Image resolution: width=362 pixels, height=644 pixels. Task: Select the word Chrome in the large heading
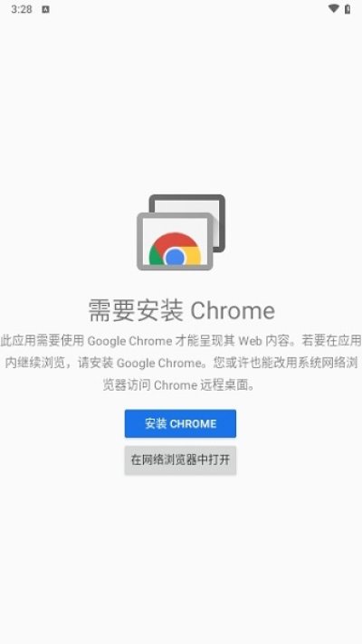233,310
